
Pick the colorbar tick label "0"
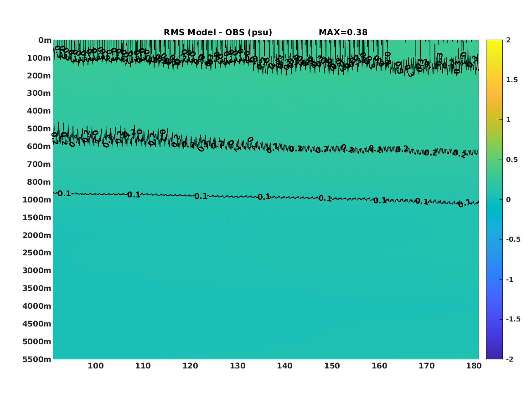(508, 200)
